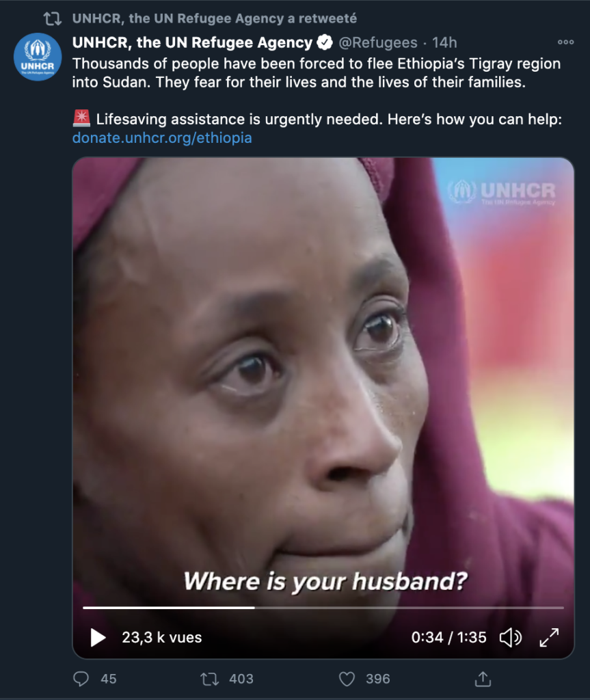Click the UNHCR profile avatar
The height and width of the screenshot is (700, 590).
click(38, 57)
